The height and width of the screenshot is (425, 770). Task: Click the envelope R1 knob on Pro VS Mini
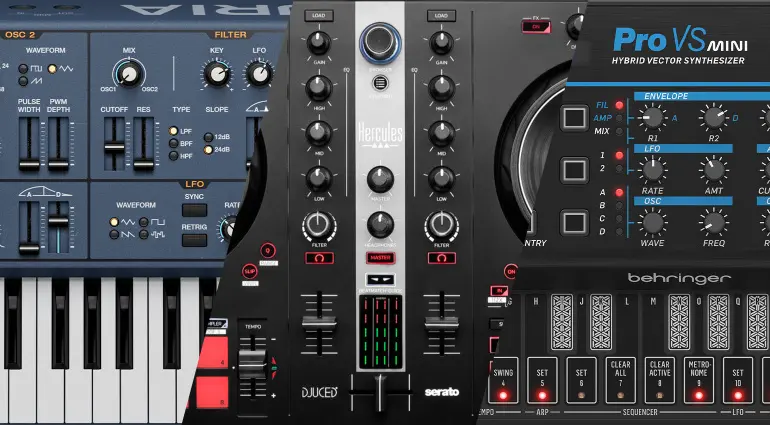pyautogui.click(x=652, y=118)
